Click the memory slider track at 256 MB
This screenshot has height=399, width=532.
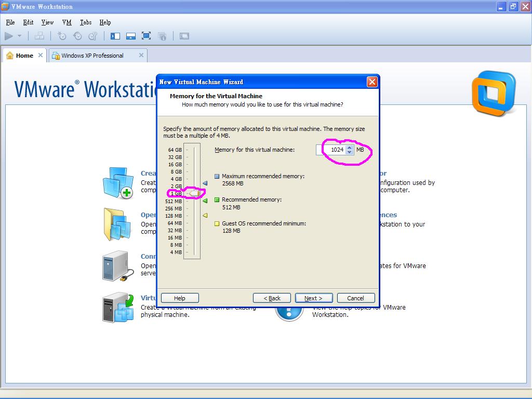(194, 208)
